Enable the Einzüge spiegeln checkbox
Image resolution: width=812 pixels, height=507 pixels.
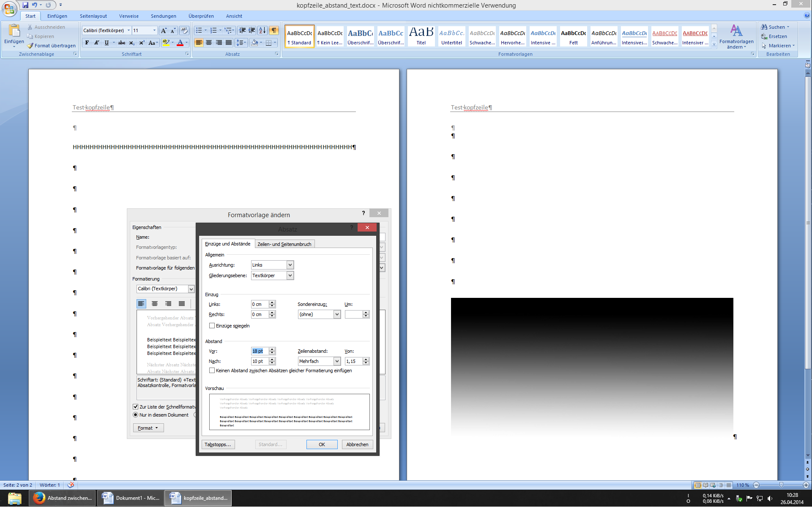click(212, 326)
